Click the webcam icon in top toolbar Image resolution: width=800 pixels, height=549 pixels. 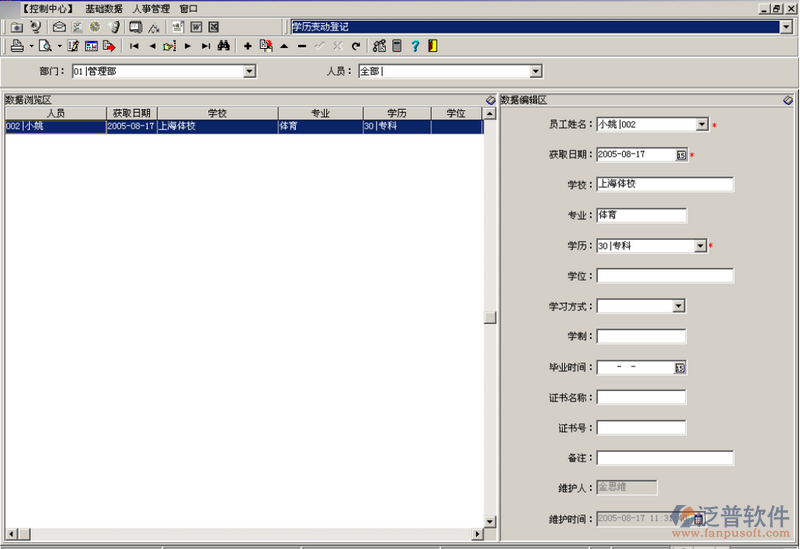[x=35, y=27]
